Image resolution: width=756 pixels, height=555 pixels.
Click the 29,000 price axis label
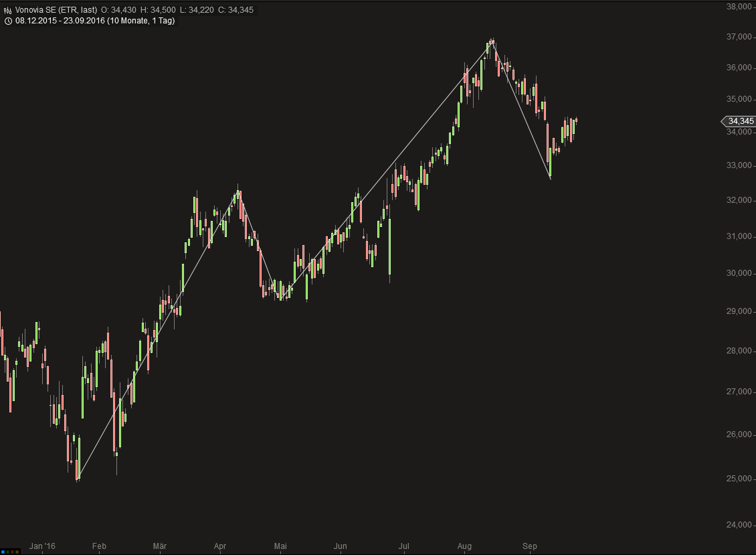[x=739, y=311]
